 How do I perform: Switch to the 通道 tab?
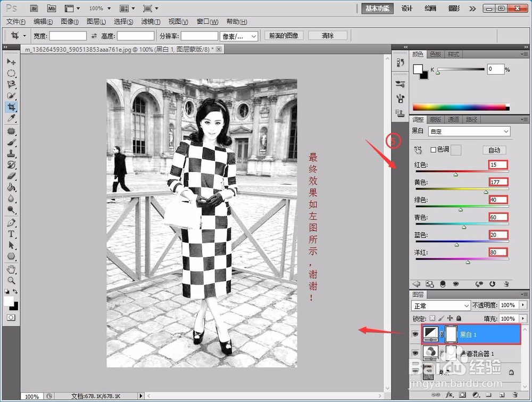coord(453,119)
